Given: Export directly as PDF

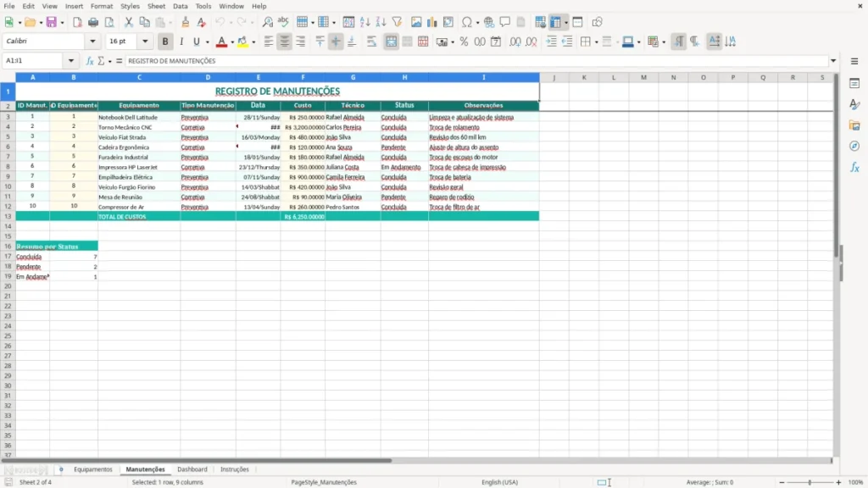Looking at the screenshot, I should point(77,22).
